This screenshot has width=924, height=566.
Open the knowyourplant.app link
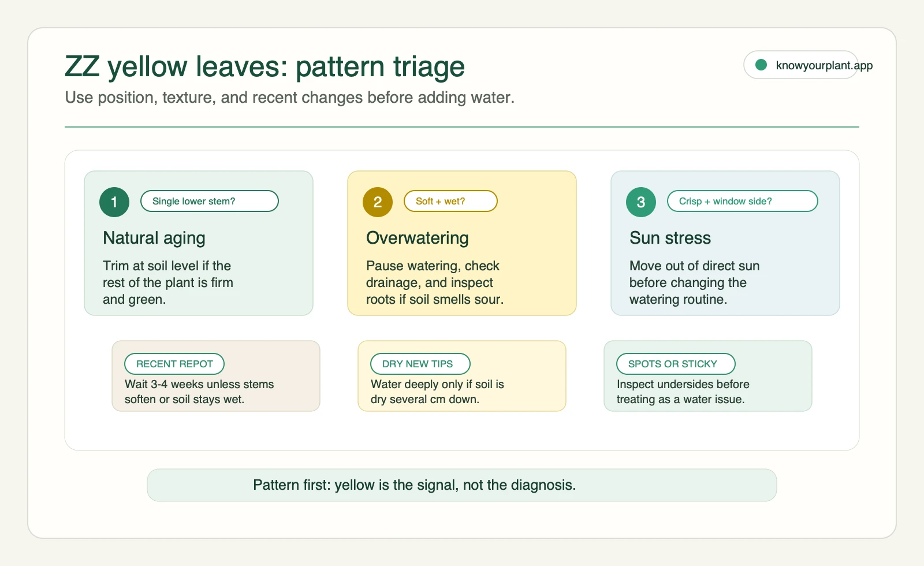[x=824, y=65]
